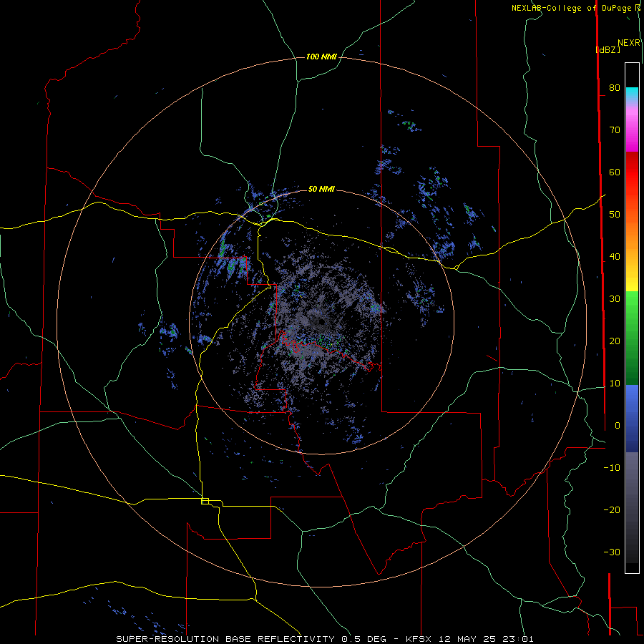This screenshot has width=644, height=644.
Task: Click the "SUPER-RESOLUTION BASE REFLECTIVITY" caption at bottom
Action: coord(225,639)
